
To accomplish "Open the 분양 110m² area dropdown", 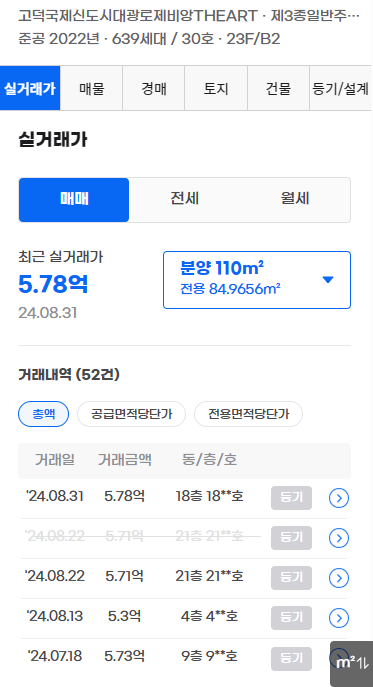I will click(x=257, y=280).
